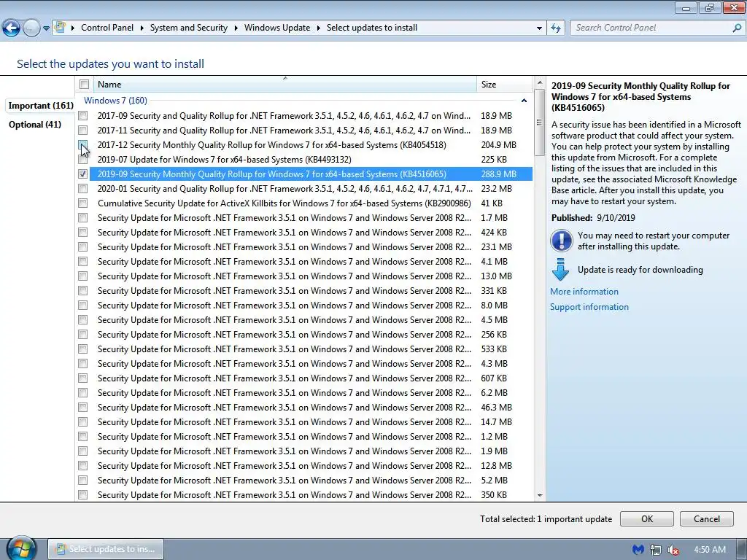The width and height of the screenshot is (747, 560).
Task: Select the 46.3 MB .NET security update row
Action: click(311, 408)
